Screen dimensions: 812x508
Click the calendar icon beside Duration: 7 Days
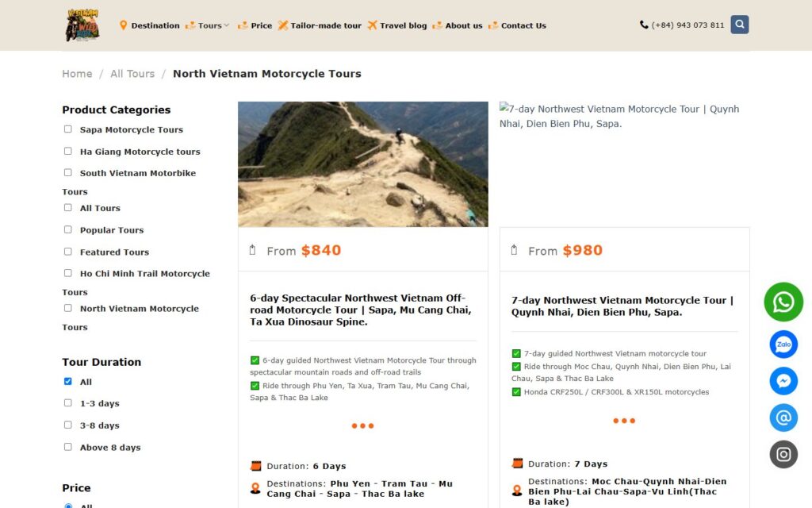pos(517,464)
